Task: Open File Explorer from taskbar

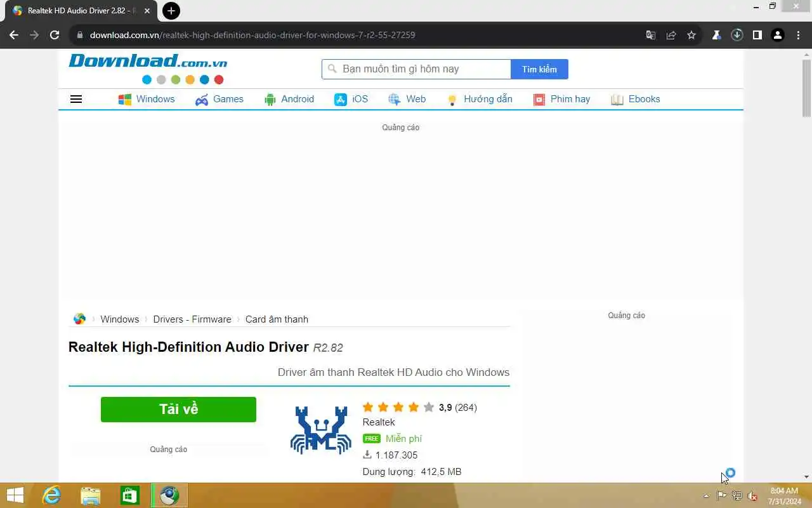Action: point(91,495)
